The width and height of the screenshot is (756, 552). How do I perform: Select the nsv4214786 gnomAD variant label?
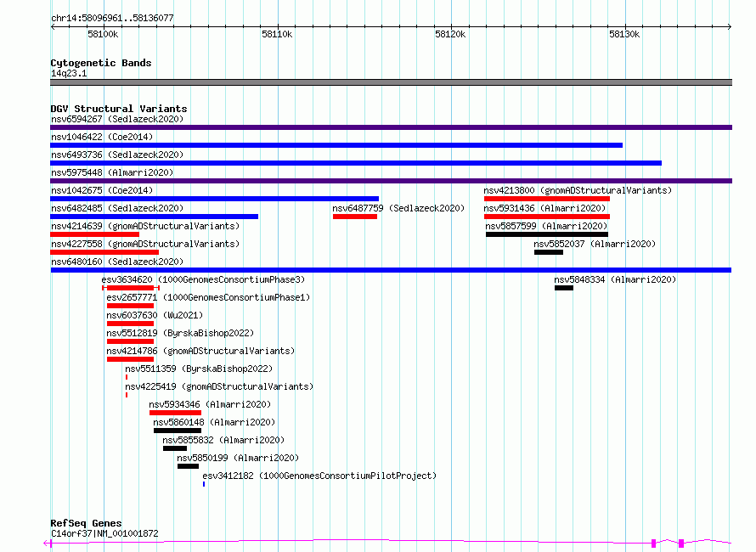[x=200, y=351]
